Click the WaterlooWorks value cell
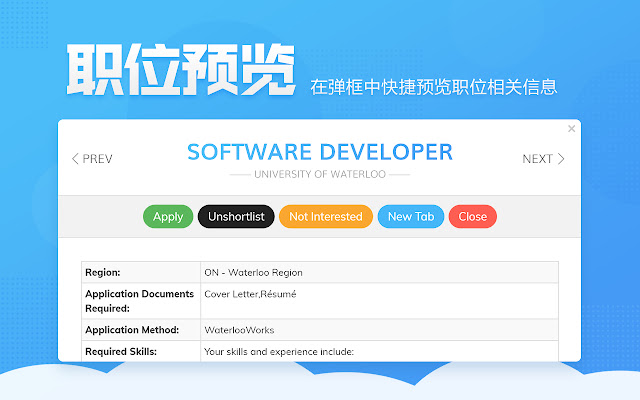Viewport: 640px width, 400px height. click(x=239, y=330)
